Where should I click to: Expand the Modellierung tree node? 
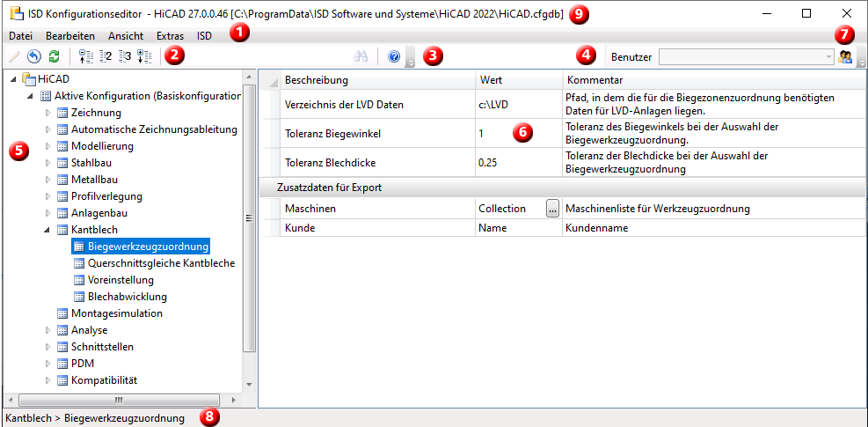(47, 146)
